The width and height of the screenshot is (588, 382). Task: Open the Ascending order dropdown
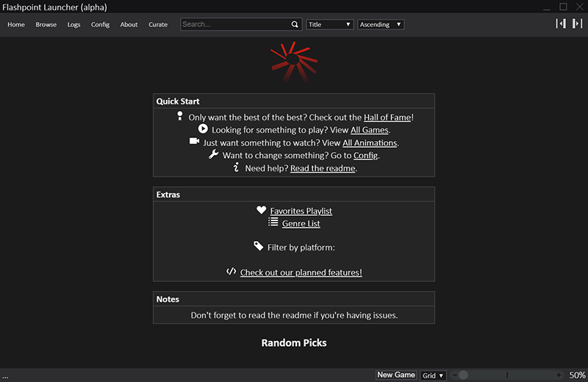(x=381, y=24)
